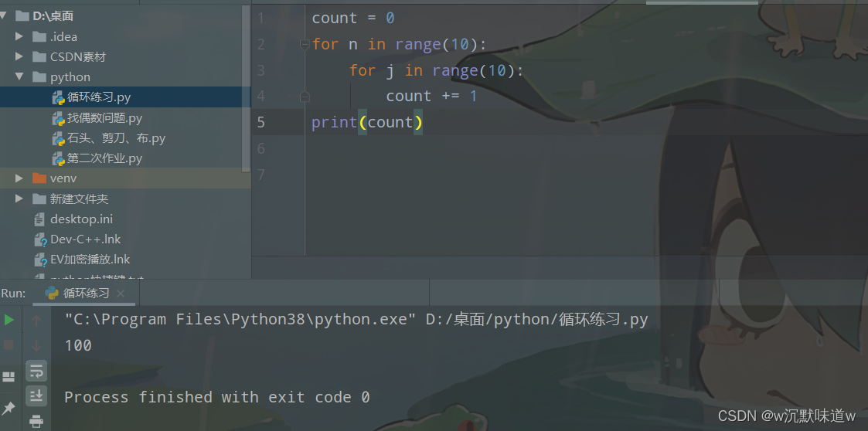
Task: Collapse the python folder arrow
Action: (x=19, y=76)
